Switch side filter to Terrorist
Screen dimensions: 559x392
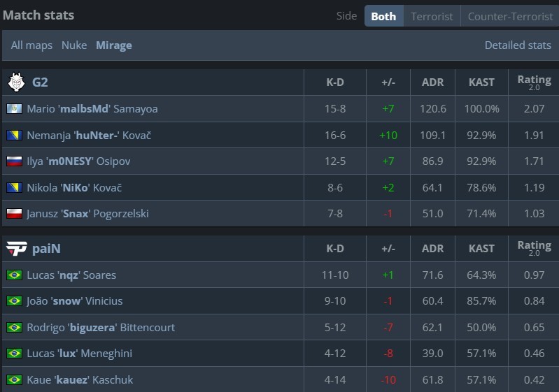click(x=432, y=16)
